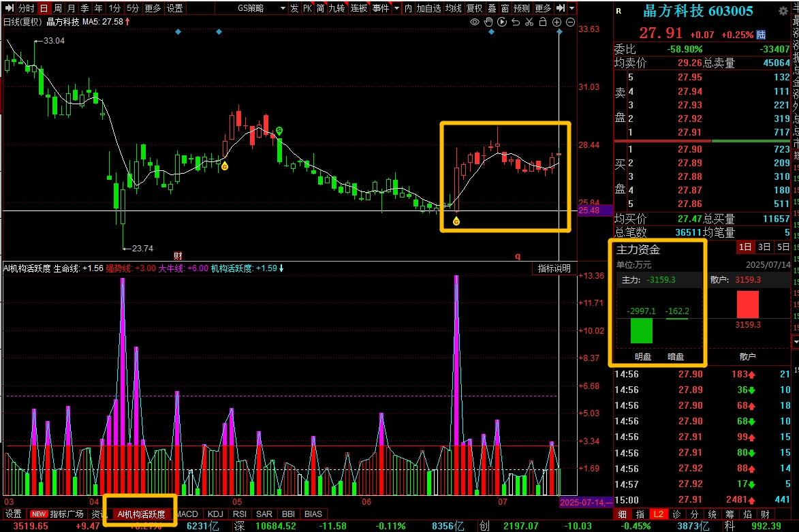Viewport: 799px width, 532px height.
Task: Open top toolbar 设置 settings
Action: (x=175, y=8)
